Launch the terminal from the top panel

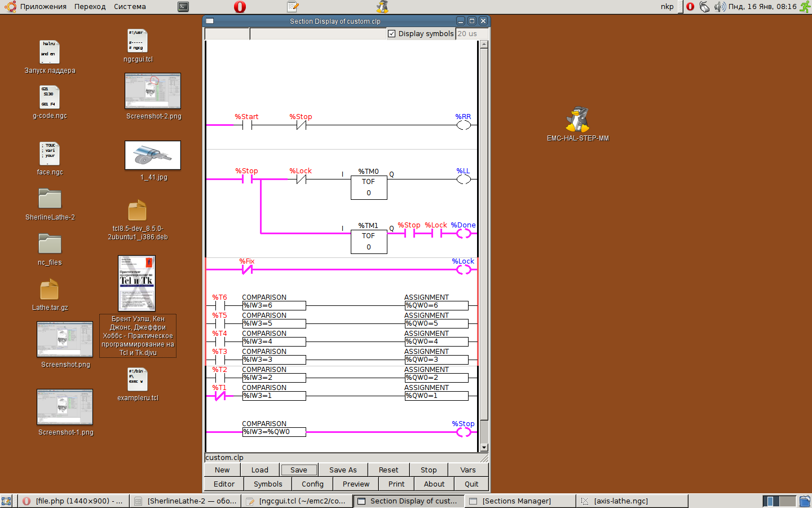coord(183,7)
